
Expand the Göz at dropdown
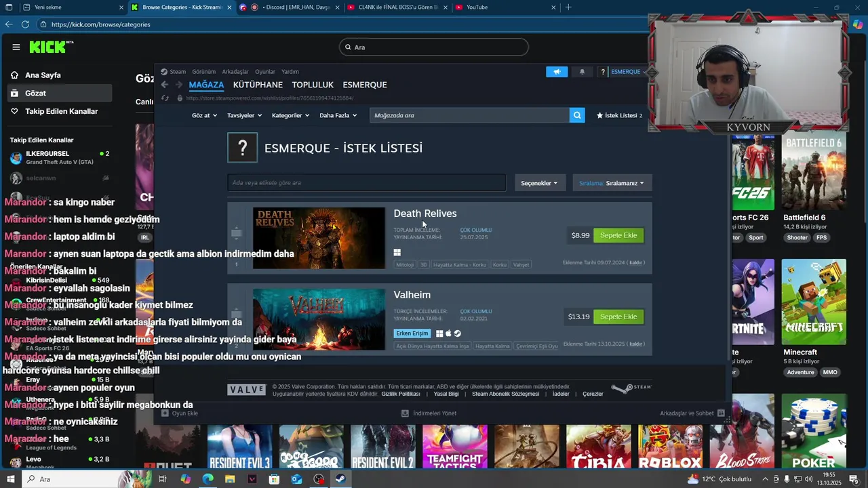point(204,115)
